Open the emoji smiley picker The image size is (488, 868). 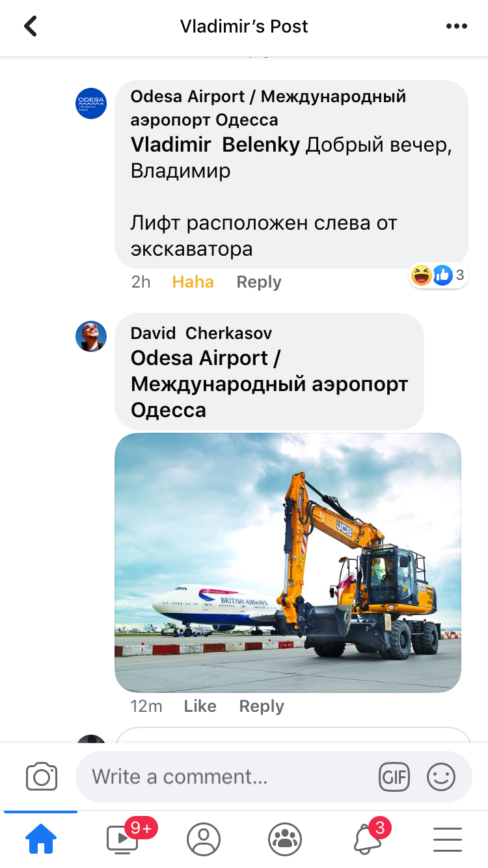pyautogui.click(x=441, y=776)
